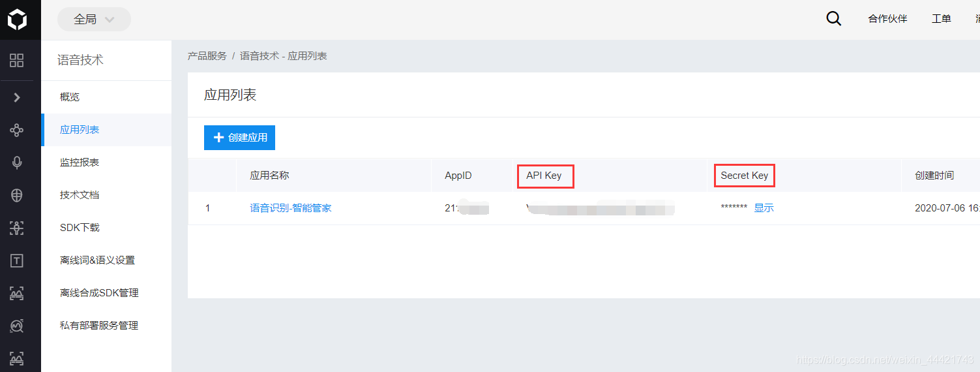Open 合作伙伴 in the top navigation
The image size is (980, 372).
[x=887, y=19]
